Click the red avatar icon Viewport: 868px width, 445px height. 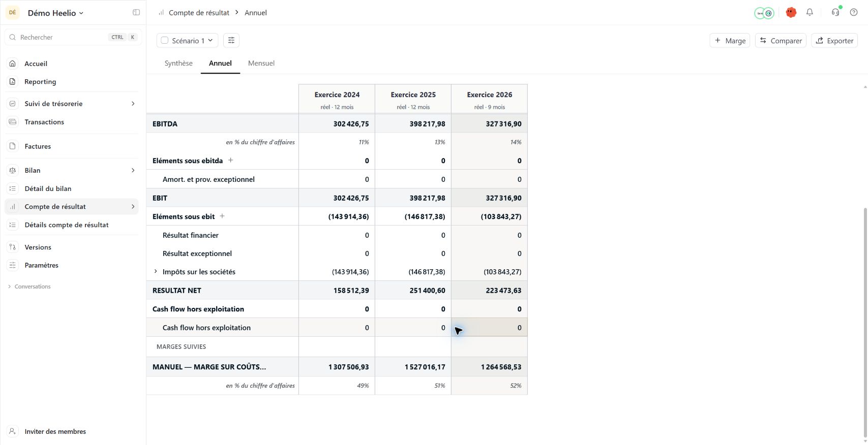791,13
